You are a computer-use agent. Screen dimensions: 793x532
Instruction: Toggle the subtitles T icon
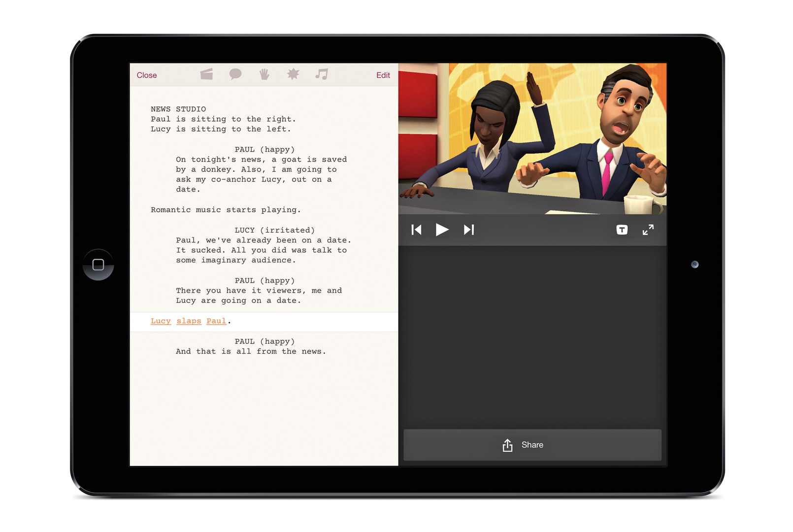[x=622, y=230]
